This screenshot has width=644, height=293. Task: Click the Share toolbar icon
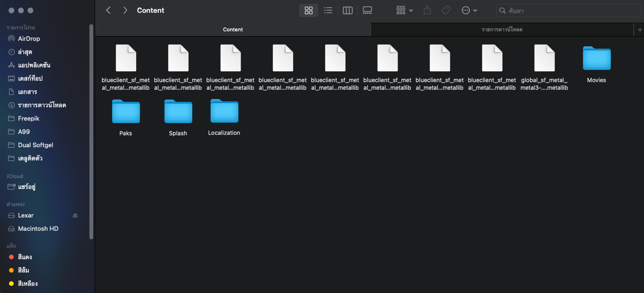(x=427, y=10)
